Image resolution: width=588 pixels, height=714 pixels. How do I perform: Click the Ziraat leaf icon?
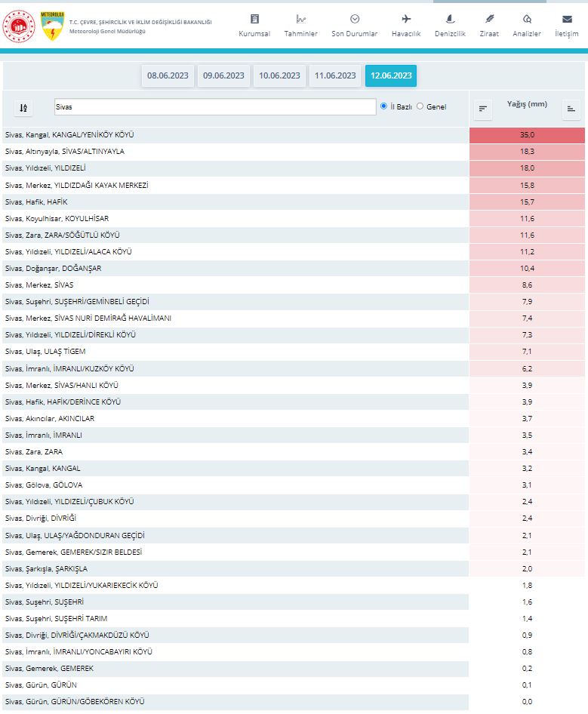[x=489, y=19]
